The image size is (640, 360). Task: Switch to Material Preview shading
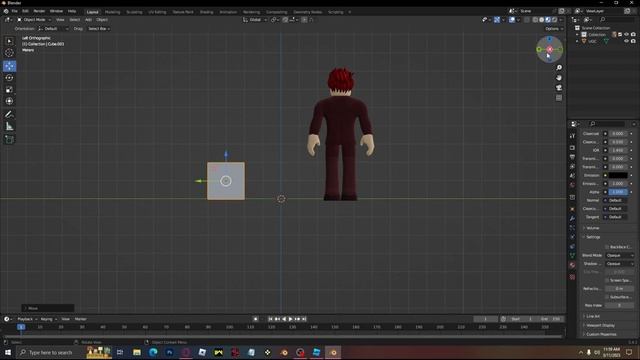point(548,20)
